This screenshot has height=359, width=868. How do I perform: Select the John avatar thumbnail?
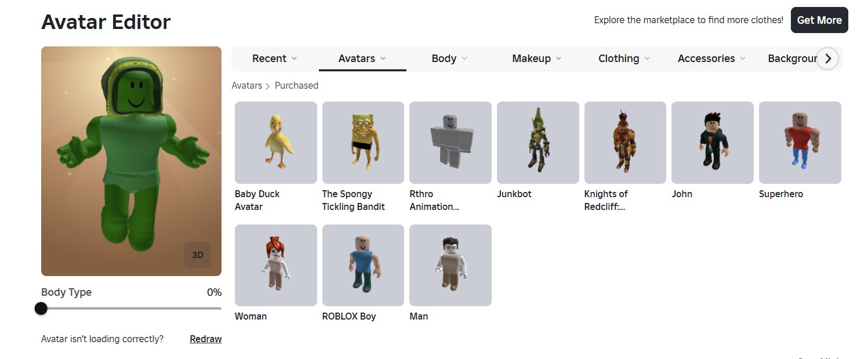[713, 143]
